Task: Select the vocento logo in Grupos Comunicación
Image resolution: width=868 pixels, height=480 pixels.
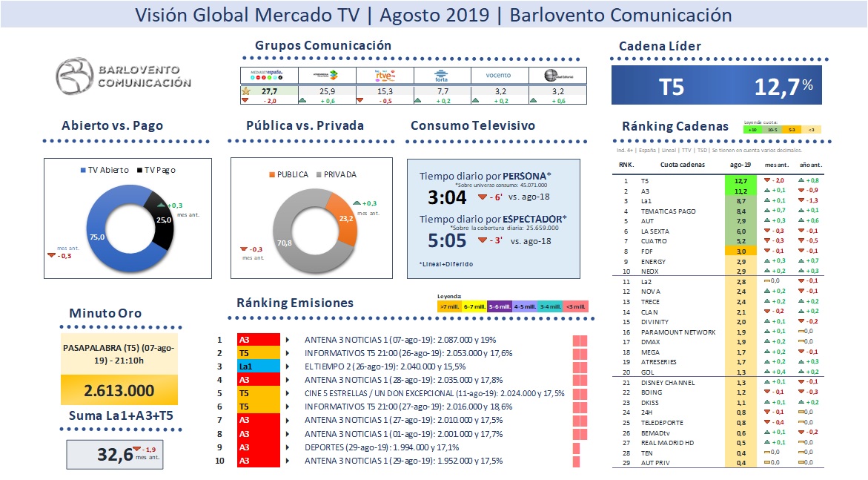Action: coord(499,76)
